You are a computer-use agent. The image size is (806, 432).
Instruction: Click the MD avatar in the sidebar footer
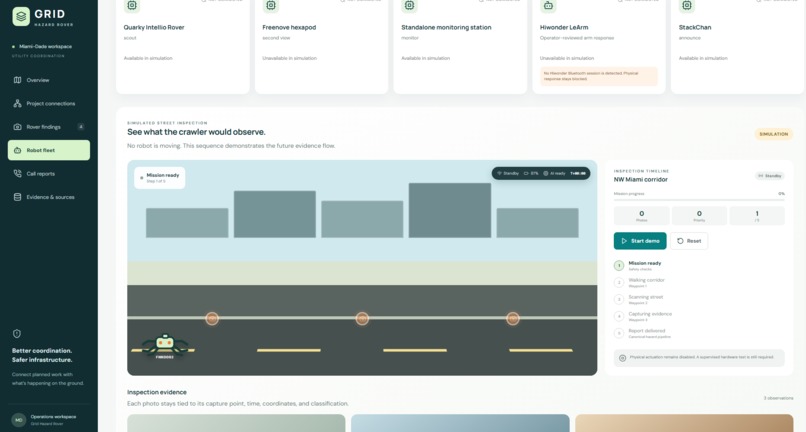pos(19,420)
